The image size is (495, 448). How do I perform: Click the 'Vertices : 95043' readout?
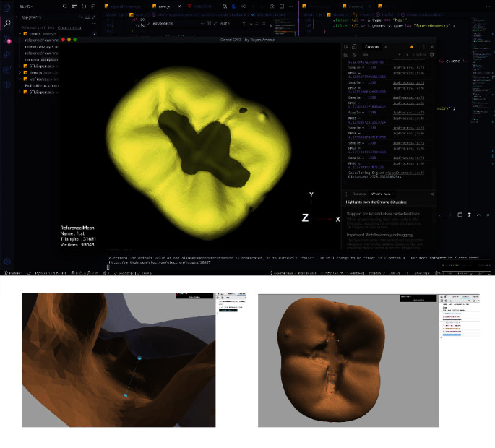point(77,244)
